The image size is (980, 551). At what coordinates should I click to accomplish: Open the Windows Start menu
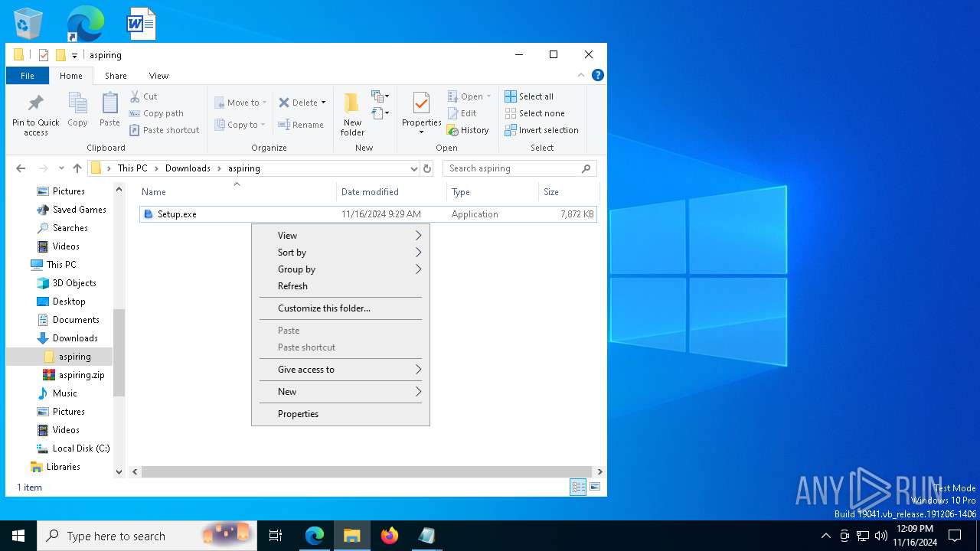click(18, 536)
